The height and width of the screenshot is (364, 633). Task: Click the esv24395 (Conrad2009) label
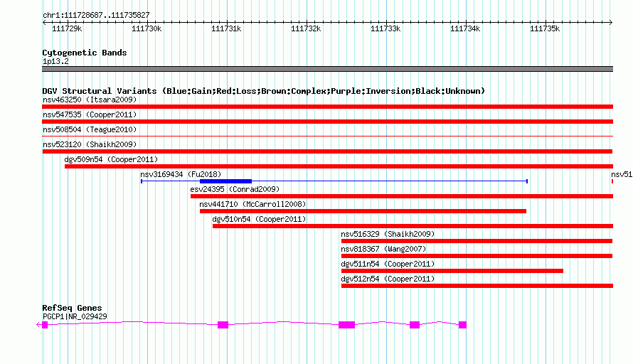pos(235,189)
